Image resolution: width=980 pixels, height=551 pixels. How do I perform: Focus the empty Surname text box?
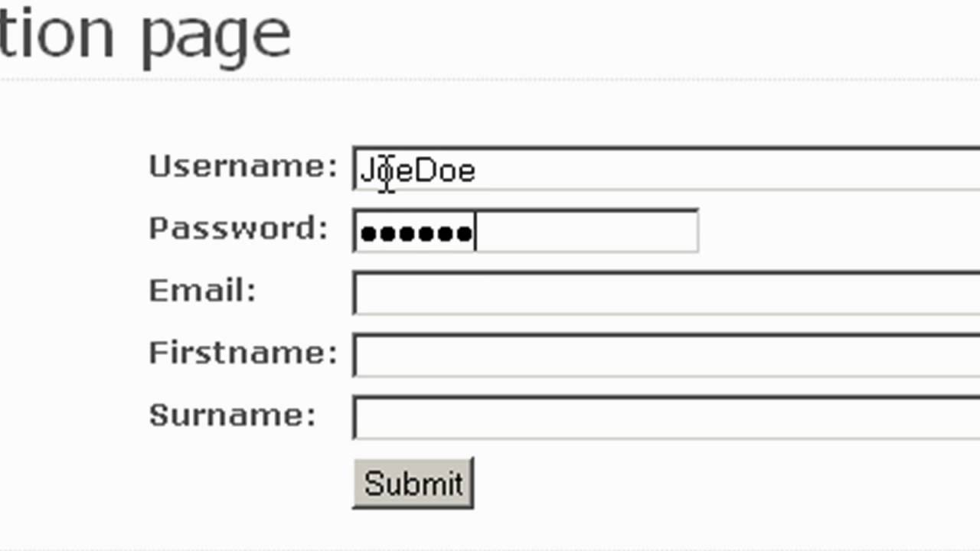coord(666,417)
